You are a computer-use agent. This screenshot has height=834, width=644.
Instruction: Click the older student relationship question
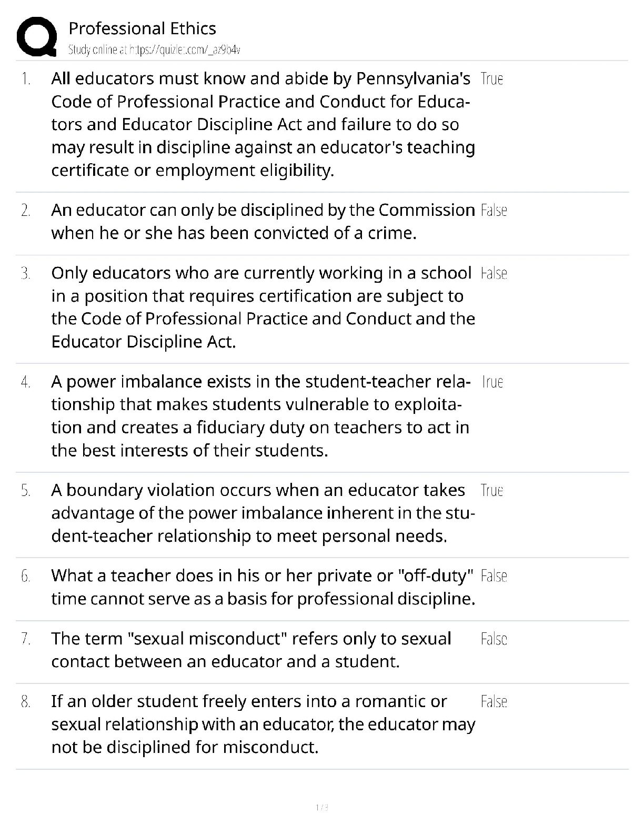pyautogui.click(x=262, y=724)
